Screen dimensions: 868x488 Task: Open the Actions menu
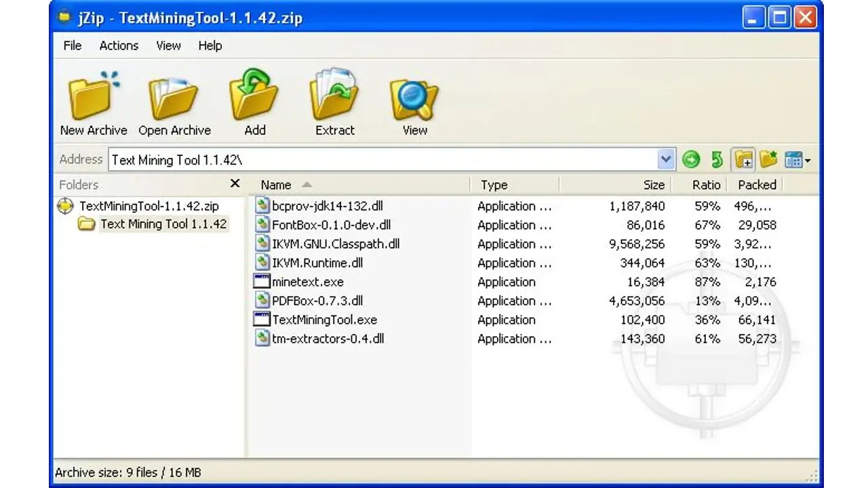click(x=119, y=45)
